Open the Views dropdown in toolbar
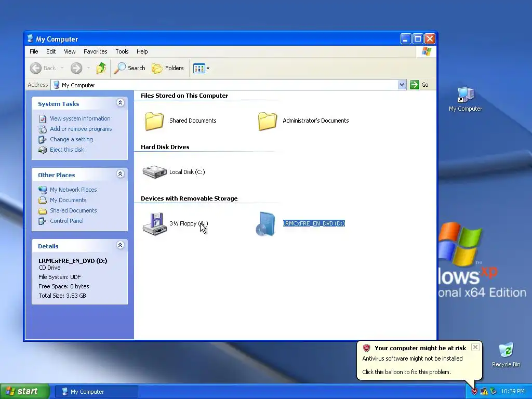The width and height of the screenshot is (532, 399). 201,68
